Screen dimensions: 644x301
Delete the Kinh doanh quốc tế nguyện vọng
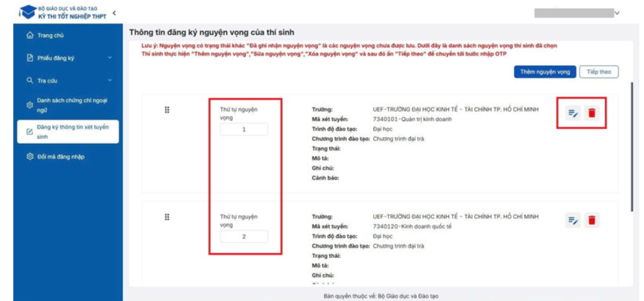pyautogui.click(x=592, y=220)
